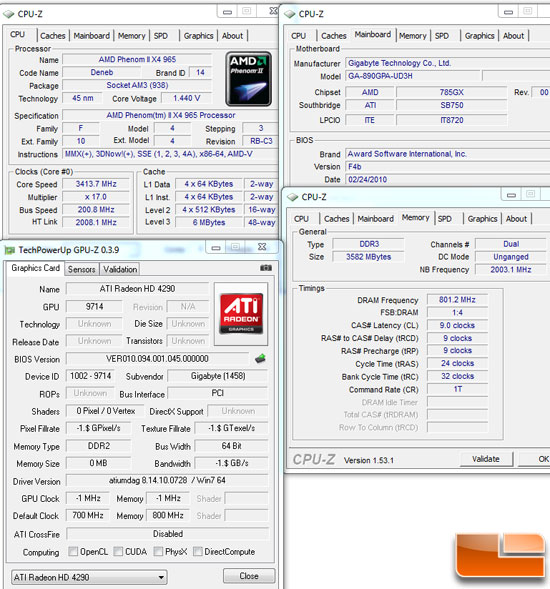
Task: Switch to the Sensors tab in GPU-Z
Action: coord(82,269)
